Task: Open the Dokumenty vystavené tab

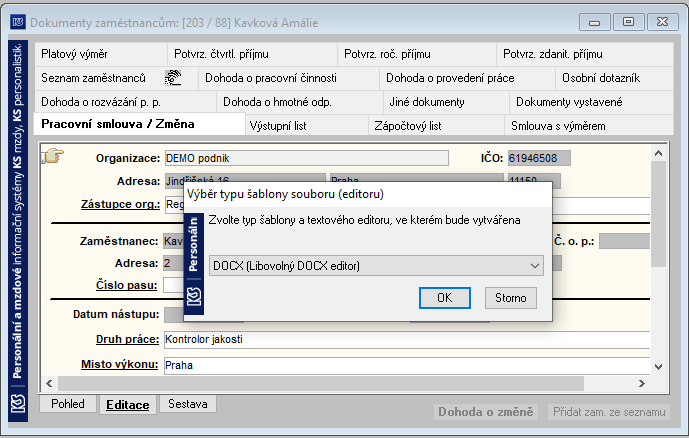Action: (x=591, y=102)
